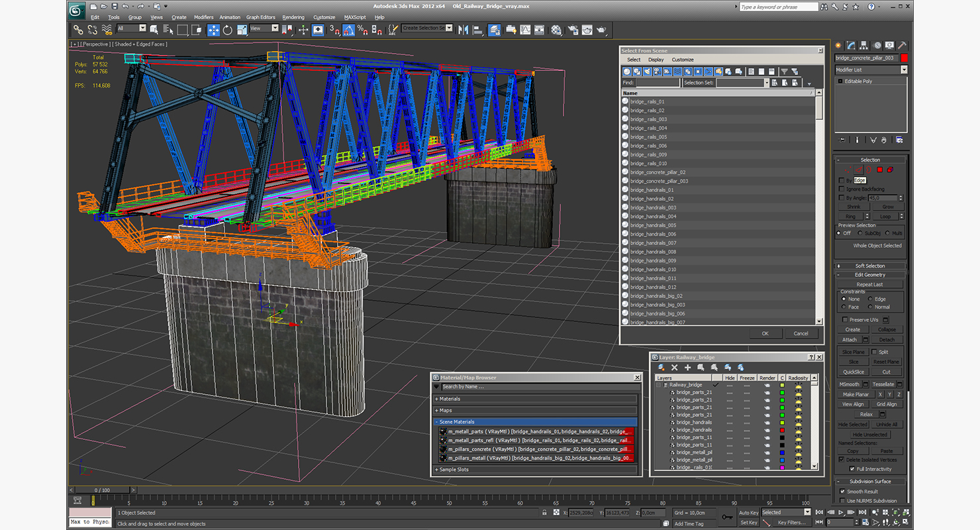Open the MAXScript menu
The height and width of the screenshot is (530, 980).
[355, 17]
